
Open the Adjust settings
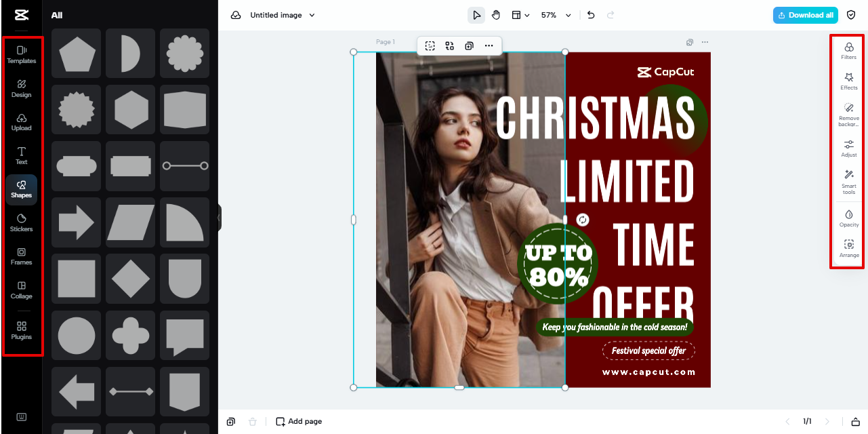click(848, 149)
